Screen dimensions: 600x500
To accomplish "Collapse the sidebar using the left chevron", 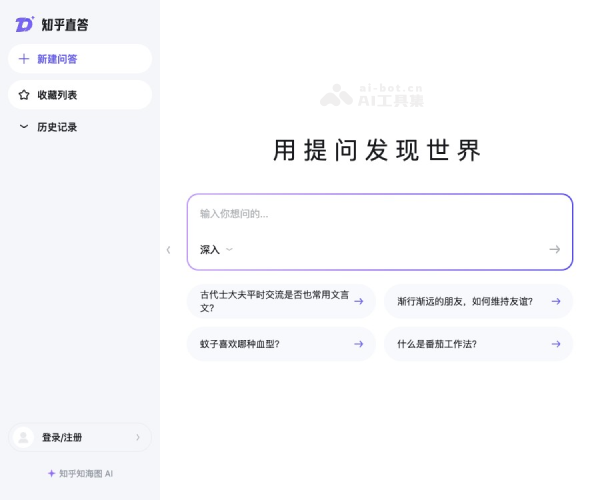I will pyautogui.click(x=168, y=250).
